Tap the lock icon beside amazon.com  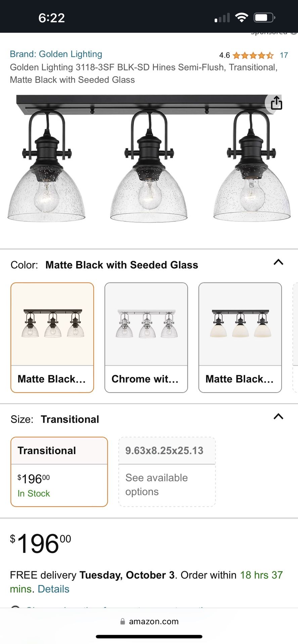click(123, 622)
